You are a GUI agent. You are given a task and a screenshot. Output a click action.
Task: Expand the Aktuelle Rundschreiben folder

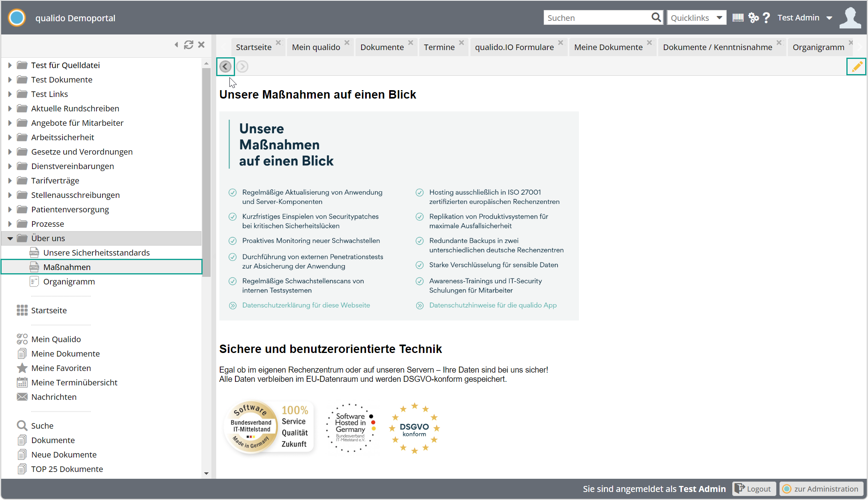[10, 109]
